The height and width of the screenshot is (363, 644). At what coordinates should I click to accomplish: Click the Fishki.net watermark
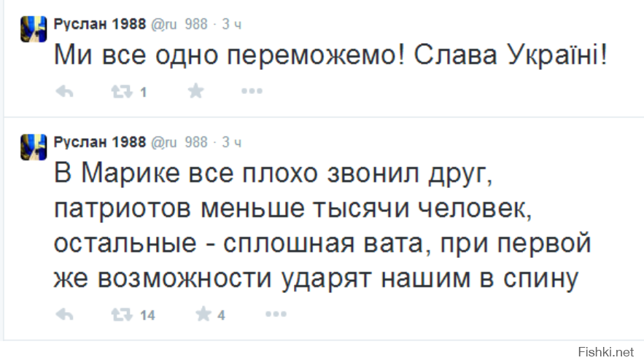(606, 352)
